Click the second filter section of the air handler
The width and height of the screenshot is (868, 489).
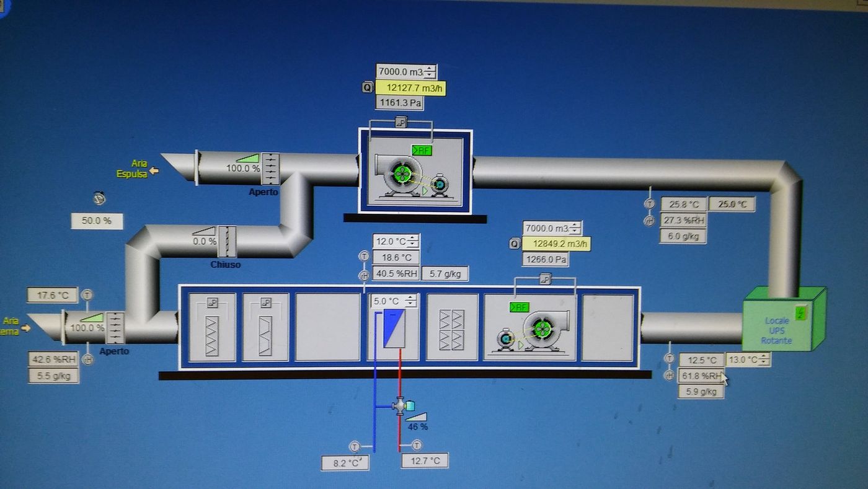265,327
